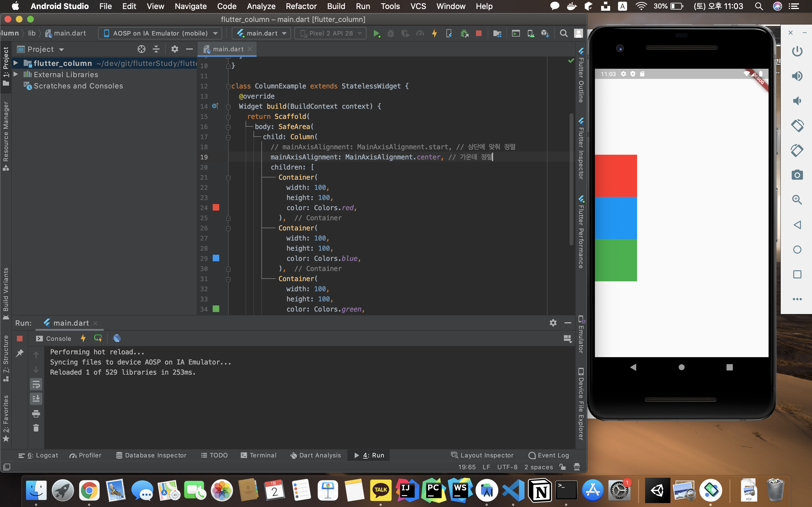812x507 pixels.
Task: Switch to the Dart Analysis tab
Action: point(315,455)
